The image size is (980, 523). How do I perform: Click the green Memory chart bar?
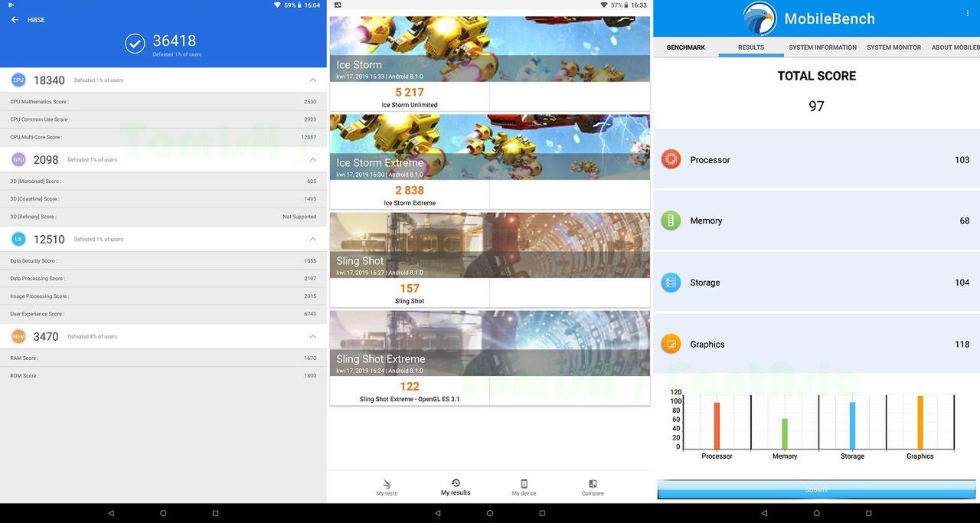[x=785, y=434]
